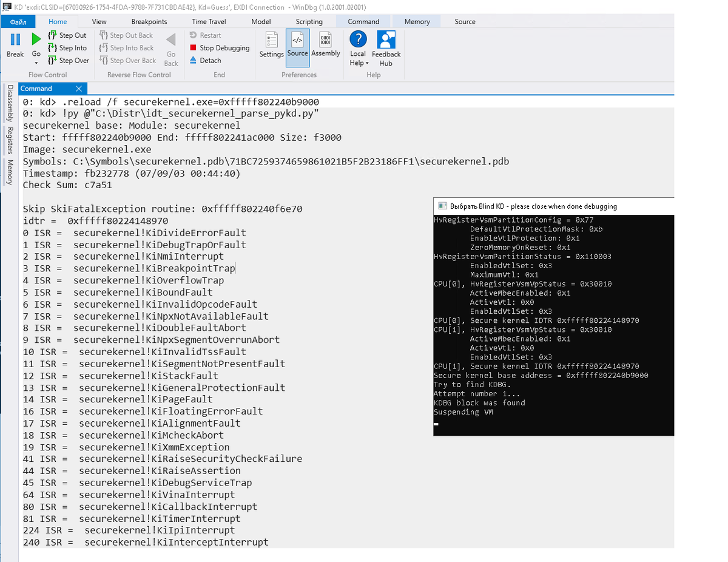Click the Blind KD console title bar

click(x=554, y=206)
